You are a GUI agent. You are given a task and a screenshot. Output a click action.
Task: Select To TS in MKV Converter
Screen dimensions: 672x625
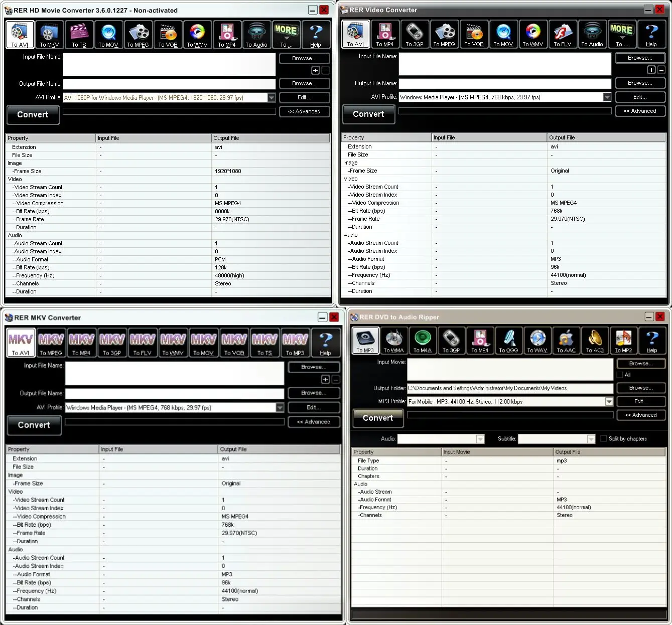click(264, 343)
